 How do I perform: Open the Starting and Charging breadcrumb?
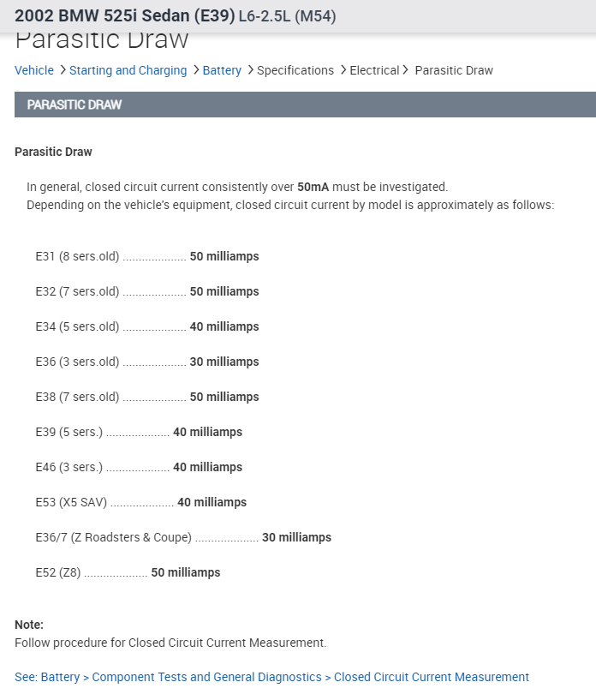(128, 70)
